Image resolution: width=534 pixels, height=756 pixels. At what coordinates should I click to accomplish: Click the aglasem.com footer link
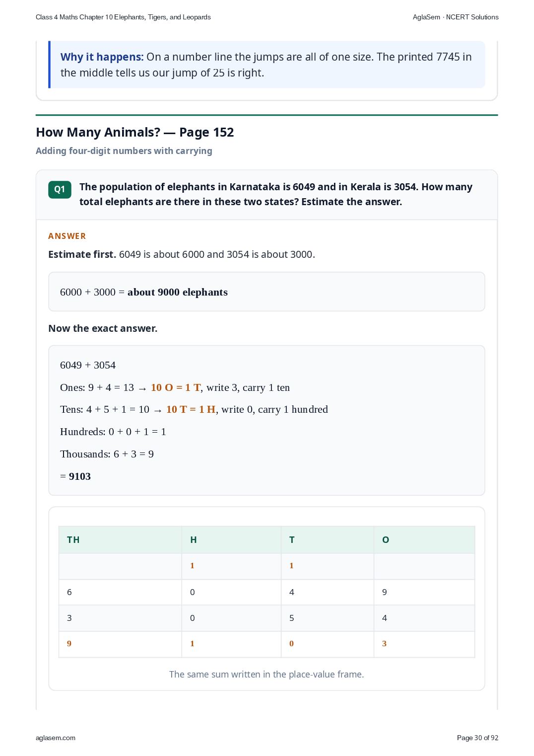56,738
